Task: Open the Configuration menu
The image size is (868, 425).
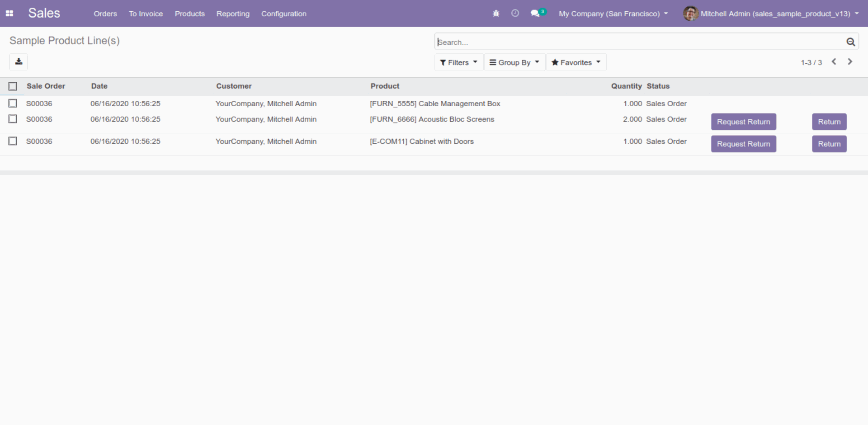Action: [283, 14]
